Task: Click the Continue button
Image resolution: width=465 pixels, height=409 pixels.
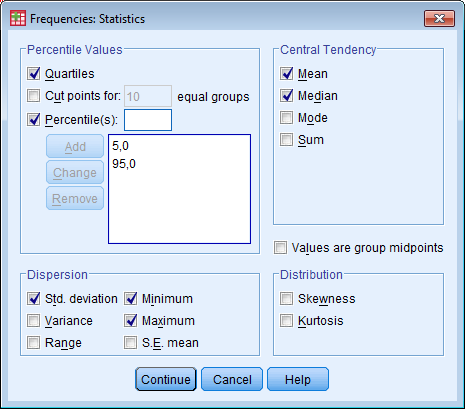Action: coord(166,379)
